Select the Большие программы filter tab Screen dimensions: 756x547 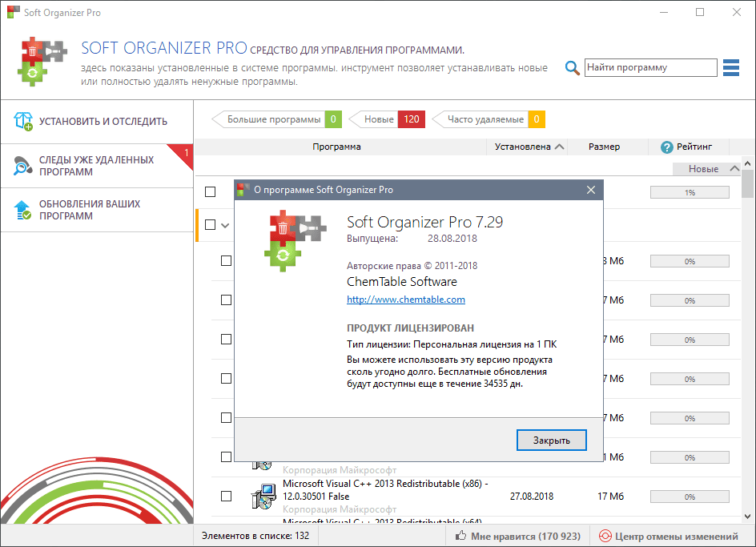[x=274, y=119]
